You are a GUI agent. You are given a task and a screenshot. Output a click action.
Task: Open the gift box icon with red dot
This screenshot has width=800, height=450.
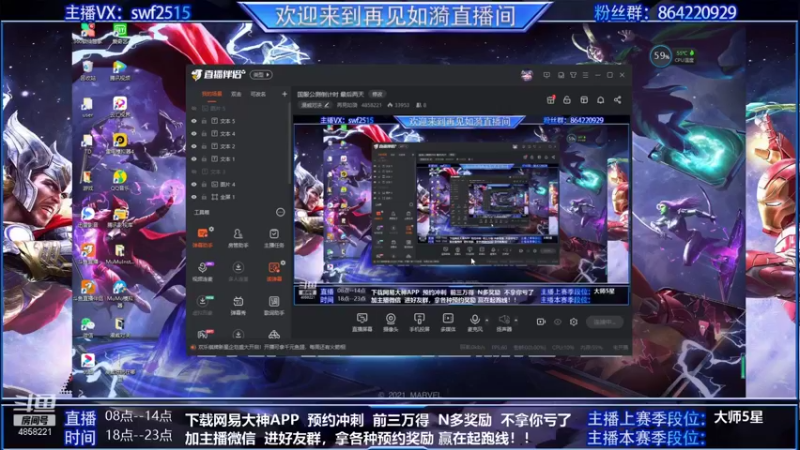click(551, 99)
